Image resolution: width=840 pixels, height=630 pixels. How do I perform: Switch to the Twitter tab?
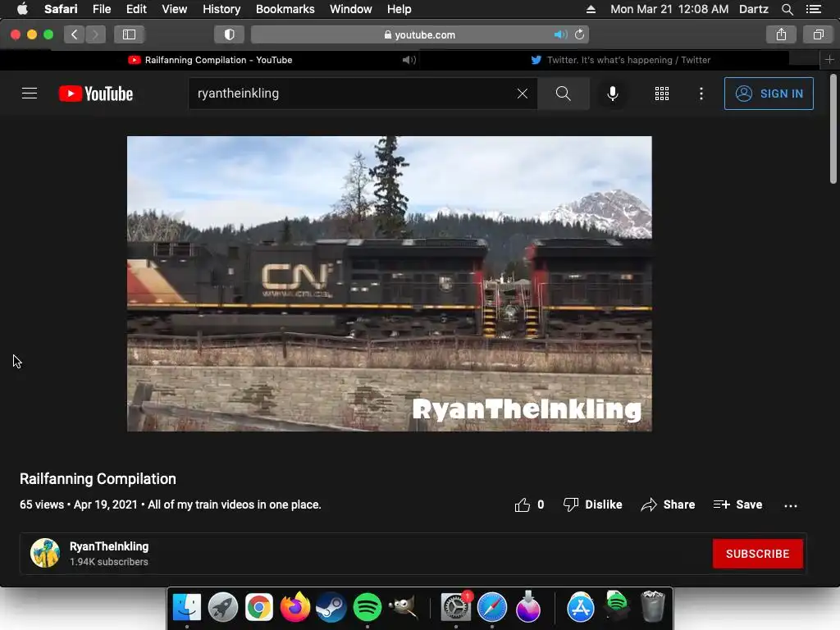click(x=620, y=60)
